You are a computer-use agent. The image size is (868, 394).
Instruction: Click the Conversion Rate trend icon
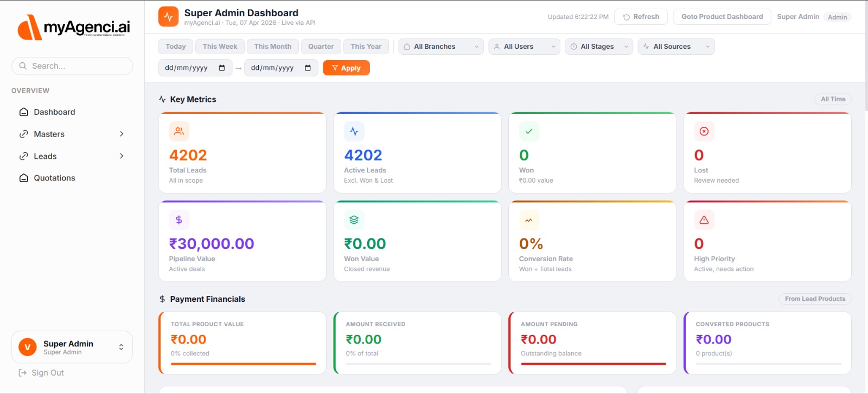coord(529,220)
